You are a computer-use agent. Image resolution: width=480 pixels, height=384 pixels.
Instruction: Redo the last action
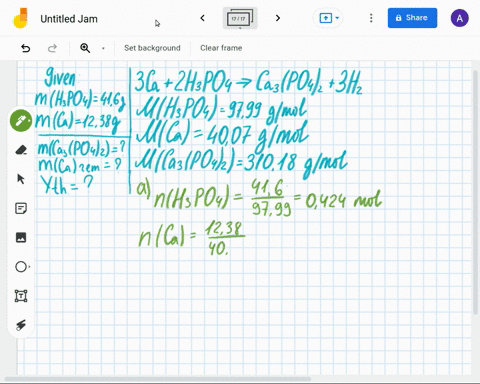pyautogui.click(x=52, y=48)
